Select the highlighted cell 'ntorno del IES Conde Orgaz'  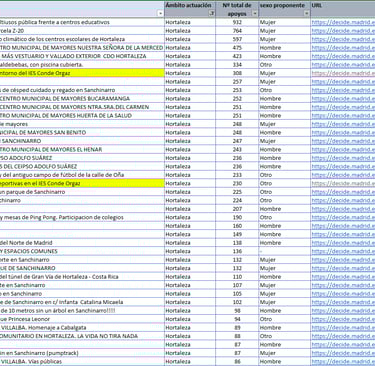click(82, 73)
